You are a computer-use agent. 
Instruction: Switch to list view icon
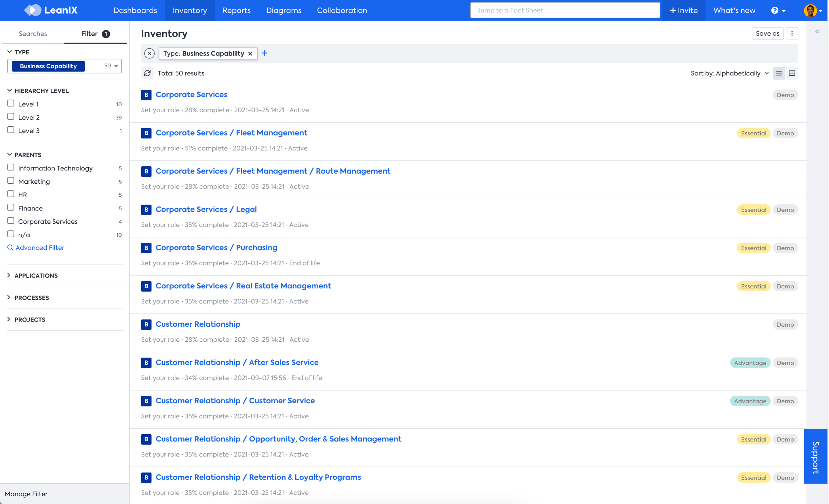pyautogui.click(x=779, y=73)
